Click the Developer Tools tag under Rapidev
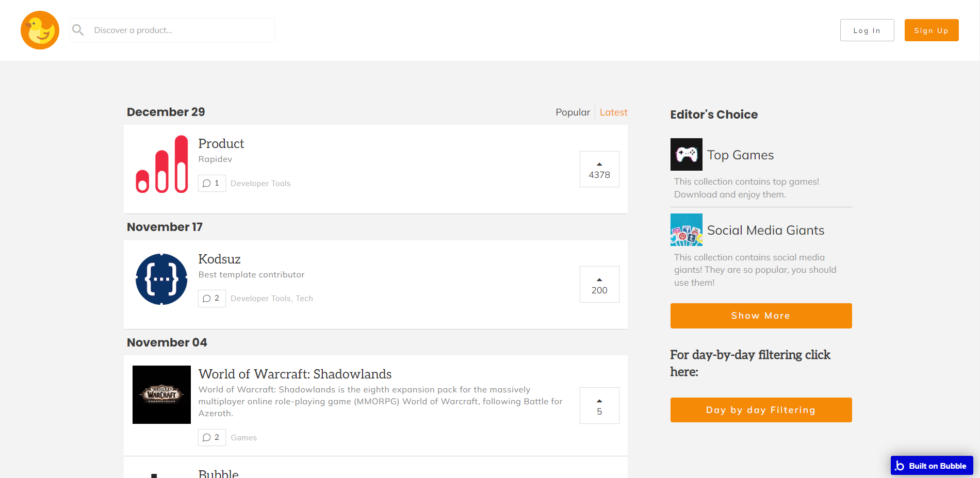This screenshot has width=980, height=478. click(x=260, y=184)
